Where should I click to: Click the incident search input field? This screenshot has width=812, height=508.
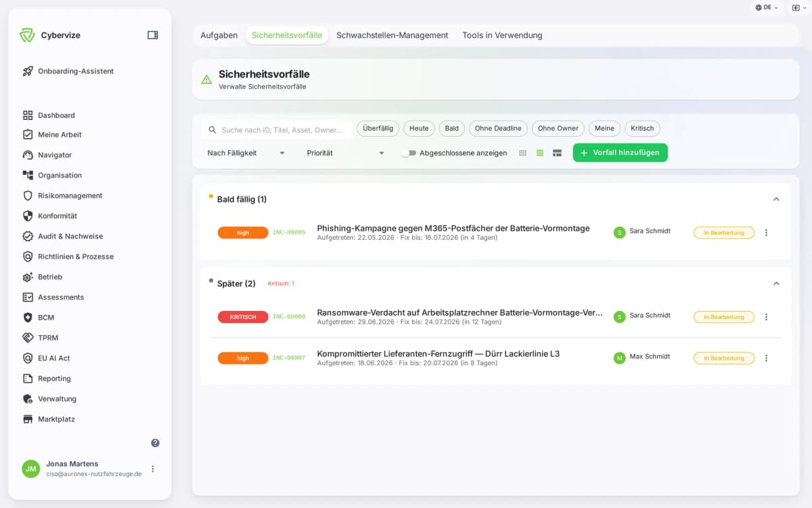(277, 129)
